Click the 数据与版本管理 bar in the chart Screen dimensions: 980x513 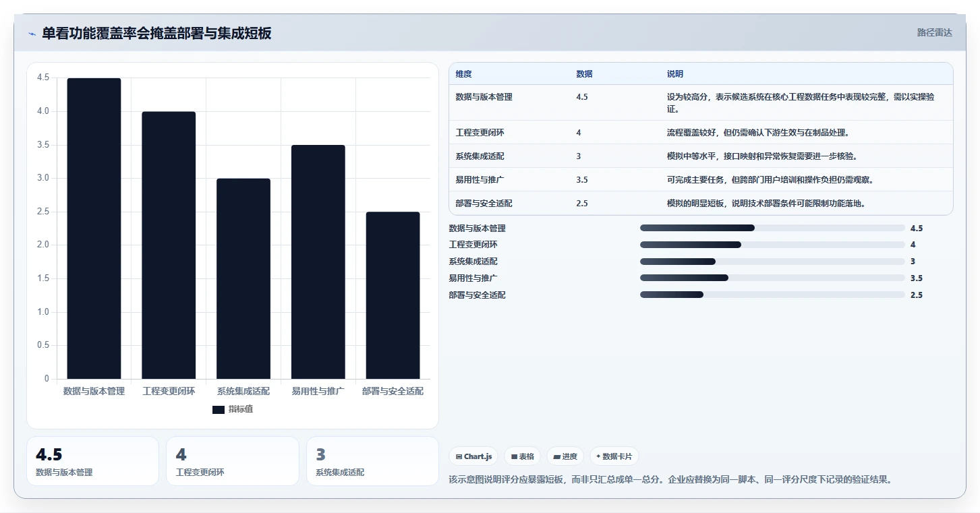click(x=94, y=229)
